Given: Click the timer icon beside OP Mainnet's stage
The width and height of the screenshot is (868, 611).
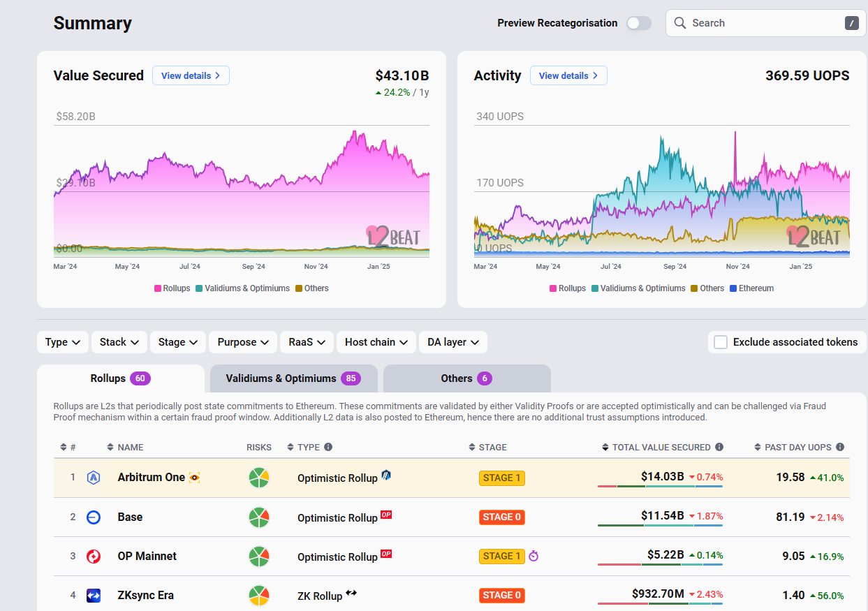Looking at the screenshot, I should [x=534, y=557].
